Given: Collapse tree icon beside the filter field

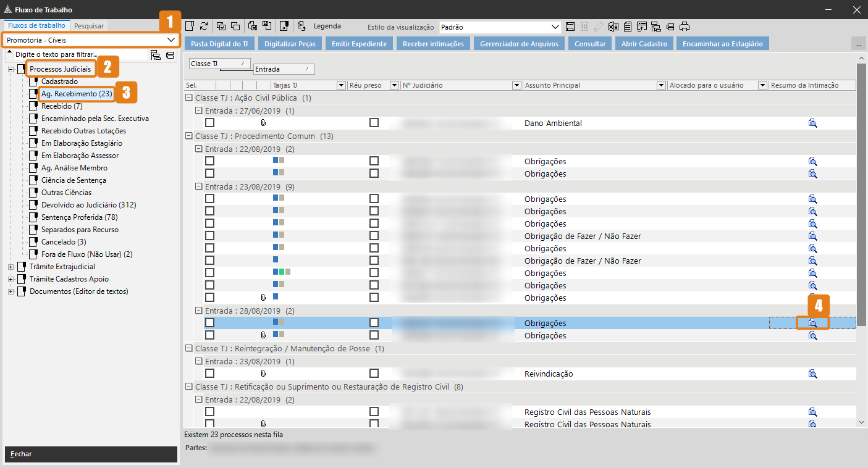Looking at the screenshot, I should click(x=170, y=55).
